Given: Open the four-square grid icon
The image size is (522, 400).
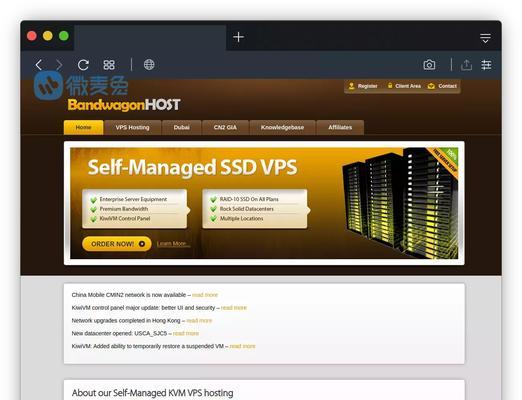Looking at the screenshot, I should (109, 65).
